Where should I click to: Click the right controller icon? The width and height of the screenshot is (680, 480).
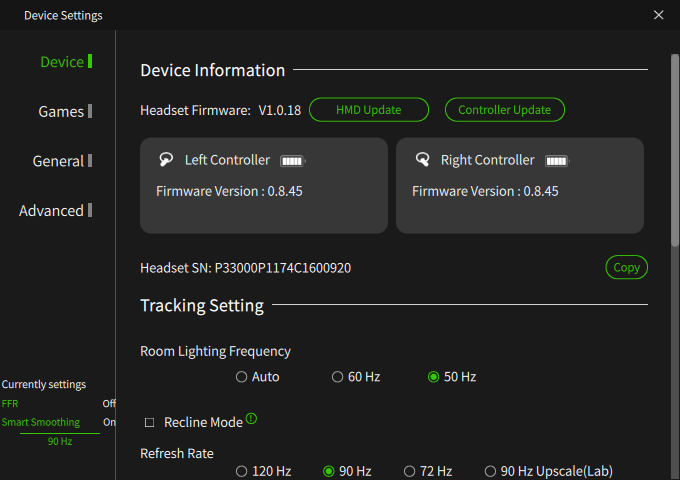click(422, 160)
